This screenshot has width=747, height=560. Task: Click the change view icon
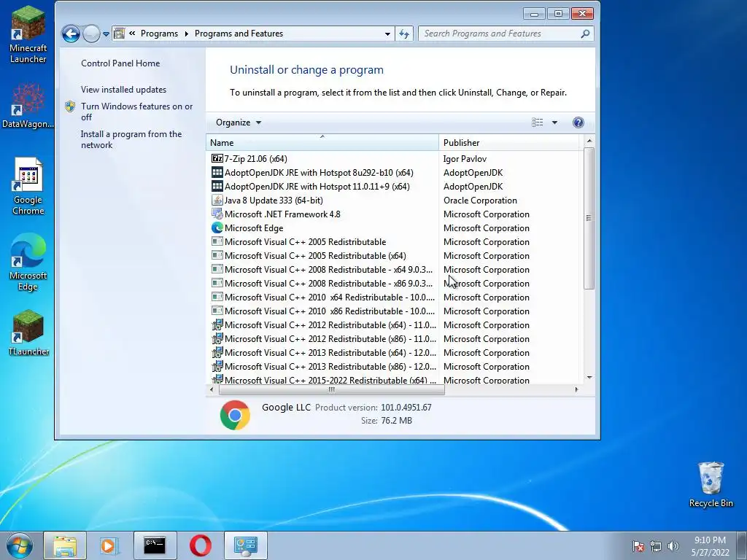click(538, 122)
